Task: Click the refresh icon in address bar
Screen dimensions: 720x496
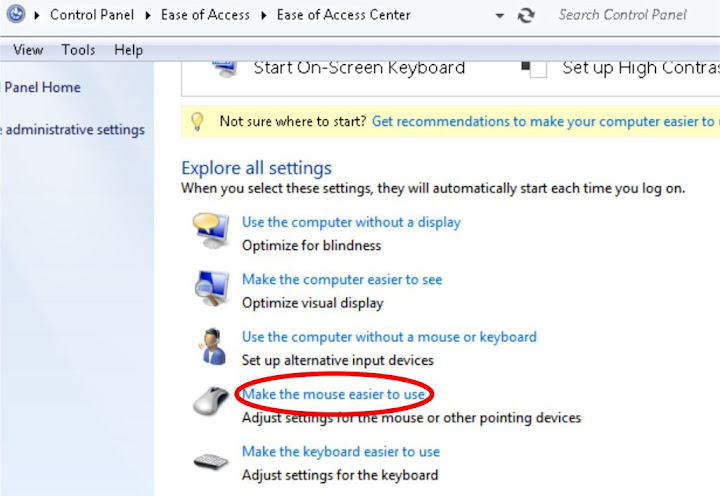Action: tap(526, 15)
